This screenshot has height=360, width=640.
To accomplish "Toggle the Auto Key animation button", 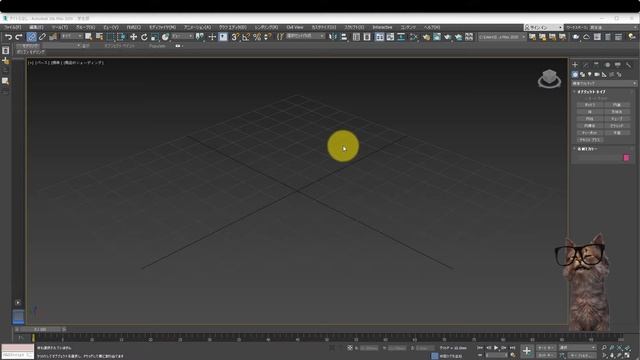I will click(546, 348).
